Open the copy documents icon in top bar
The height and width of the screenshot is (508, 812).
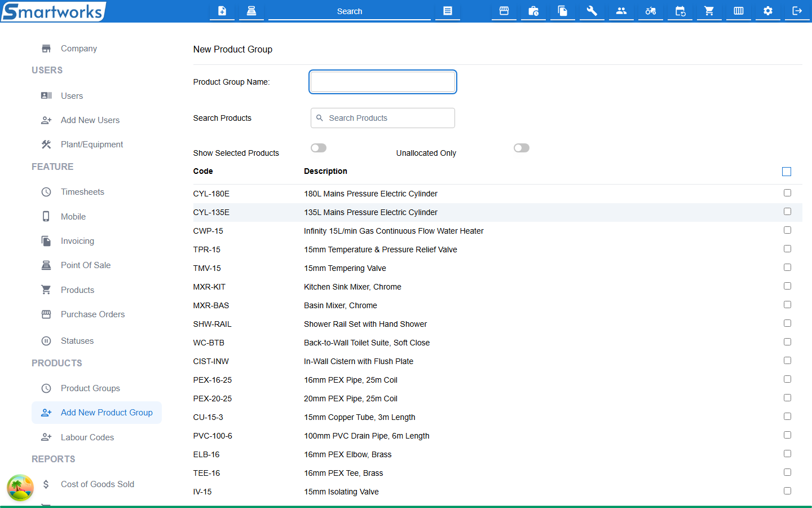563,11
